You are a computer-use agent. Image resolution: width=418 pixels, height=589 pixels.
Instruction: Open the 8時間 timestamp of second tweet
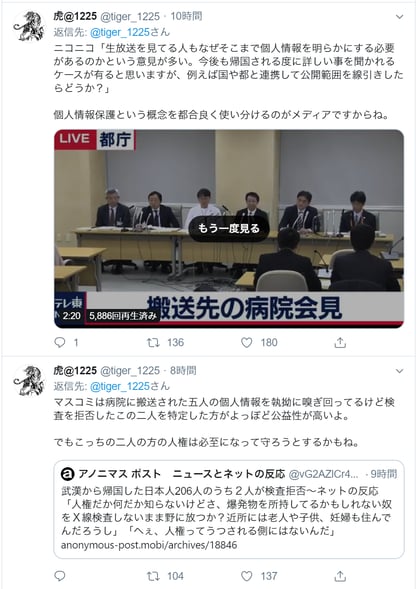(x=183, y=370)
